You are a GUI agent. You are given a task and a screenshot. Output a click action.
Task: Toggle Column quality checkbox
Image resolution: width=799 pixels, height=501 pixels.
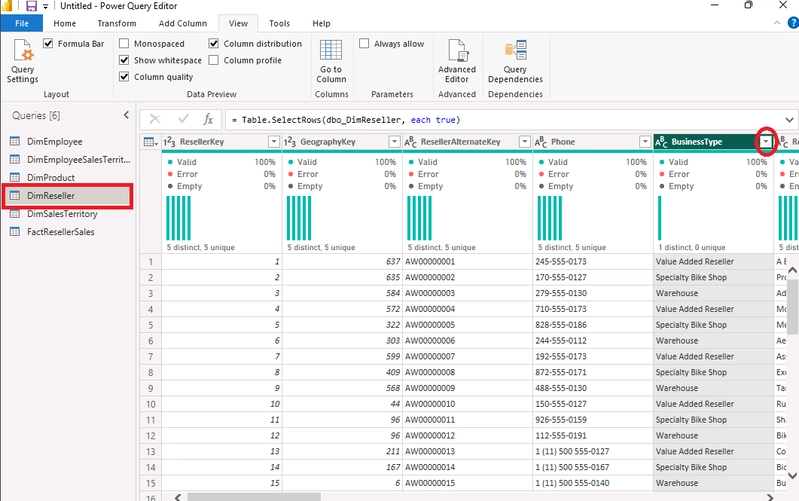click(x=124, y=76)
